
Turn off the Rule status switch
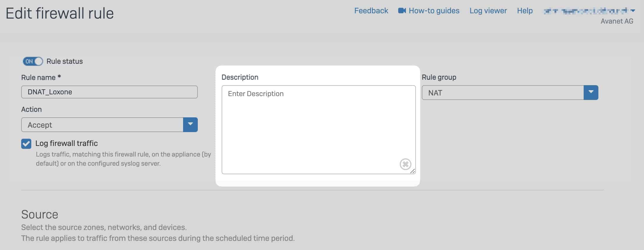click(x=33, y=61)
